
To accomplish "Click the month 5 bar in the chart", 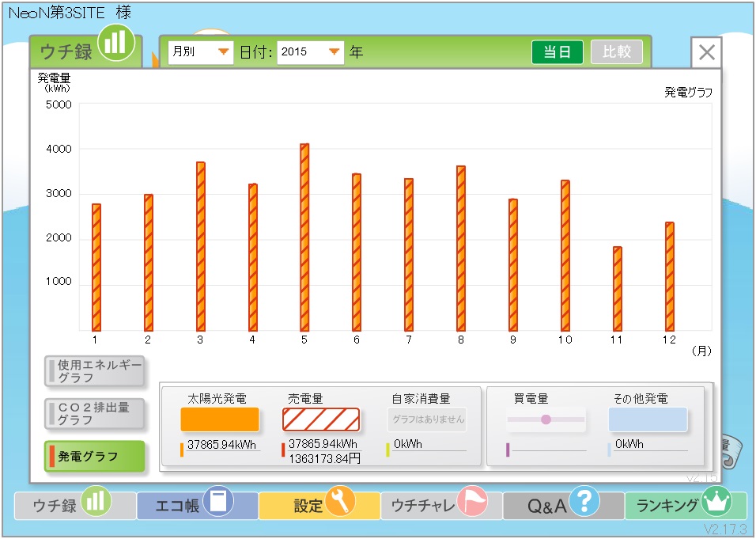I will [304, 237].
